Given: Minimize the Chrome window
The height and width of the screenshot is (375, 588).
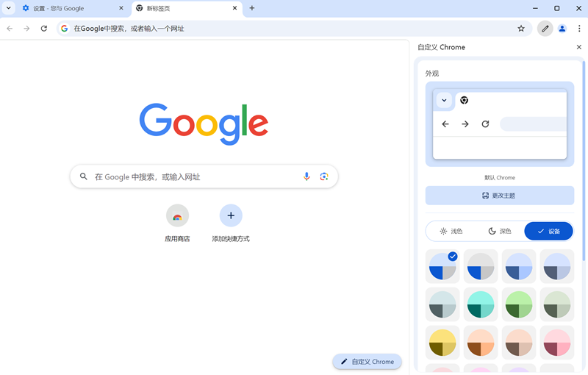Looking at the screenshot, I should pos(535,8).
